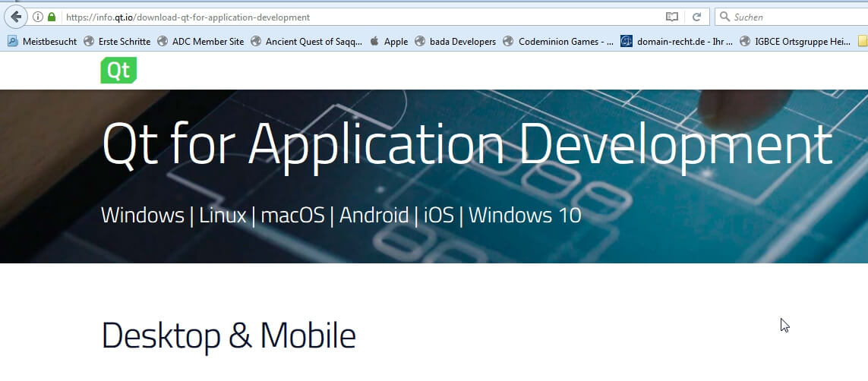Image resolution: width=868 pixels, height=381 pixels.
Task: Open the domain-recht.de bookmark
Action: tap(677, 42)
